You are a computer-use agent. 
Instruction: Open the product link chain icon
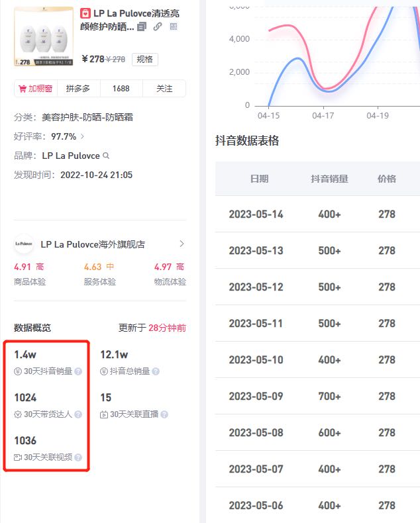(x=158, y=26)
